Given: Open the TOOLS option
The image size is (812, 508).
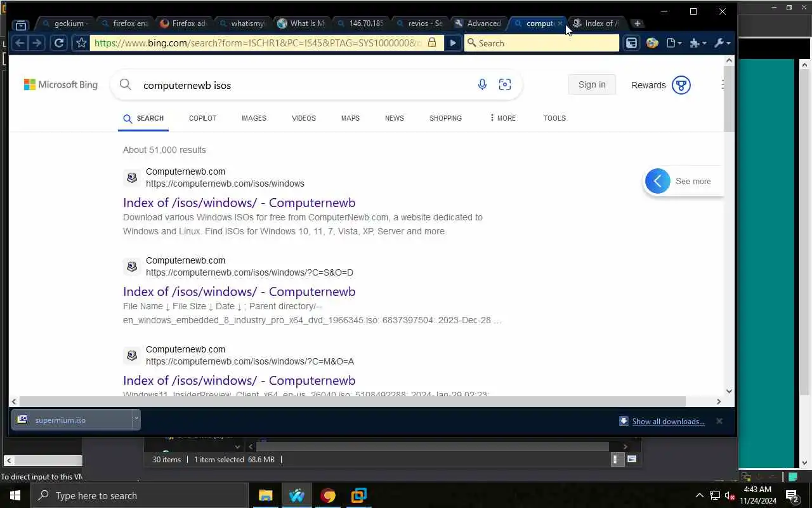Looking at the screenshot, I should 554,118.
